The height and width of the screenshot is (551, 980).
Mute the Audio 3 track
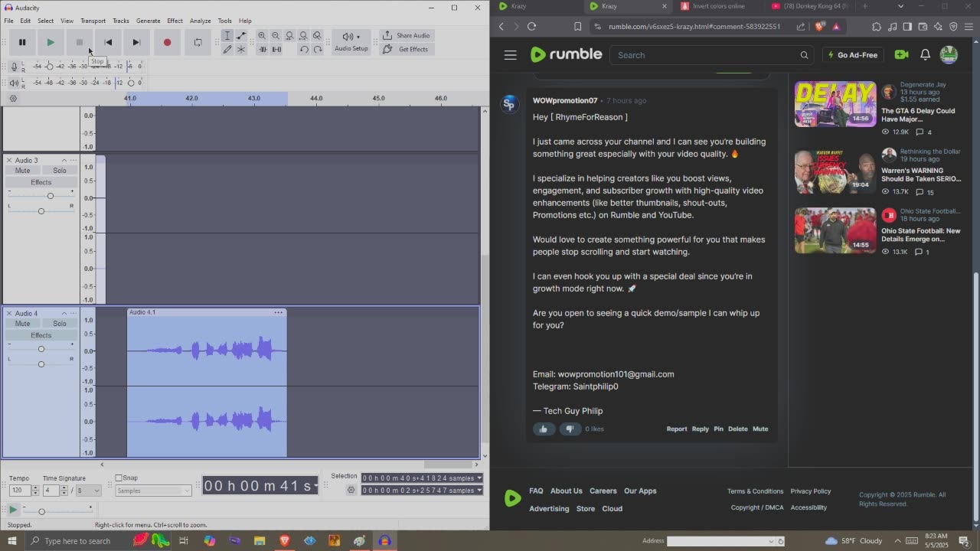click(23, 171)
